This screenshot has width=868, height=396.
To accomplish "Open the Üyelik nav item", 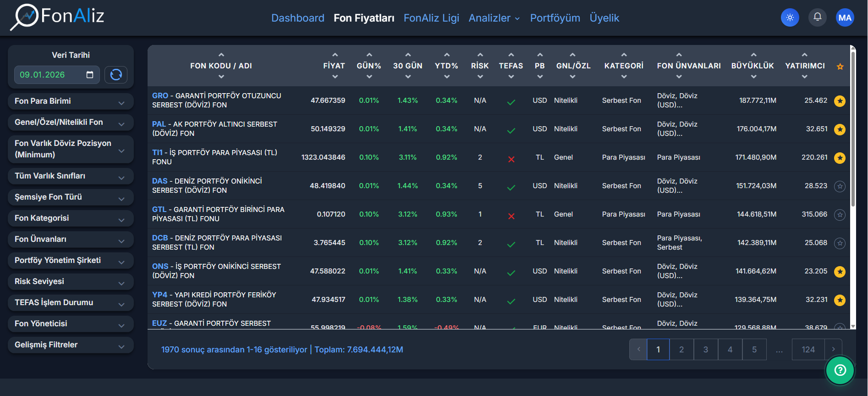I will coord(604,18).
